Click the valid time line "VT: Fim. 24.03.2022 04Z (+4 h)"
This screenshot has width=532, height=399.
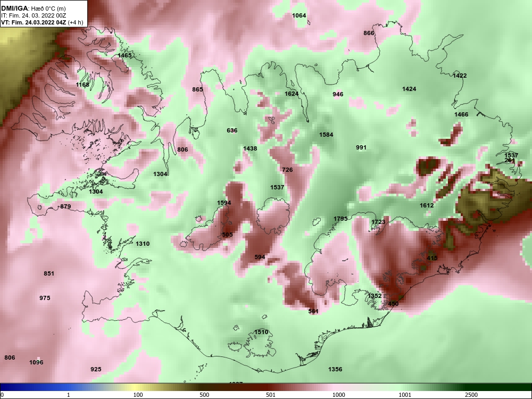tap(42, 22)
